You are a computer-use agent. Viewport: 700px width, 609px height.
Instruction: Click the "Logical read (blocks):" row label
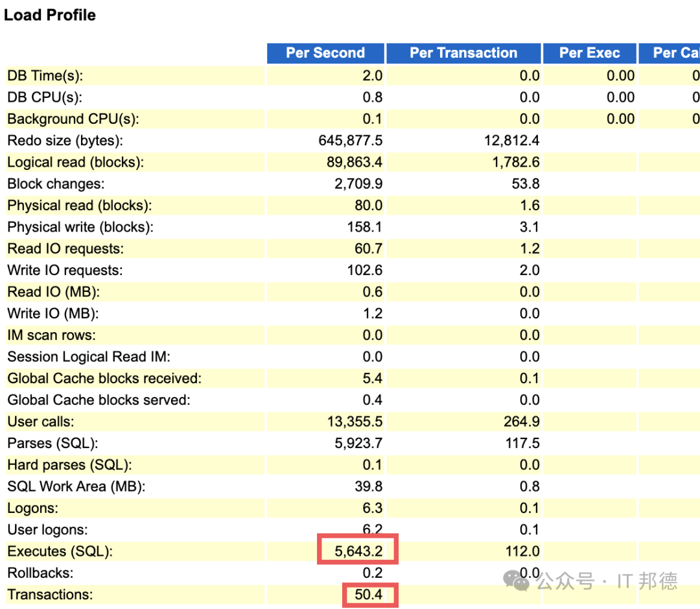coord(75,162)
